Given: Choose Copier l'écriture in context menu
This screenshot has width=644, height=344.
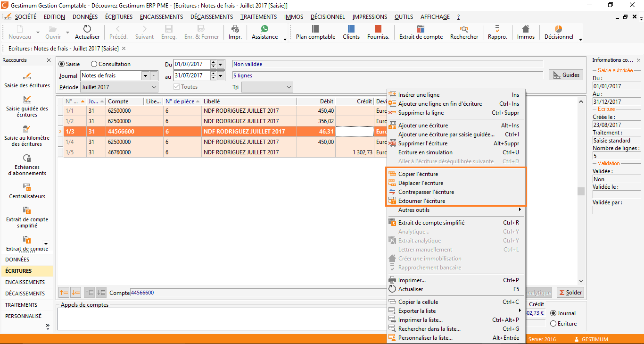Looking at the screenshot, I should click(455, 174).
